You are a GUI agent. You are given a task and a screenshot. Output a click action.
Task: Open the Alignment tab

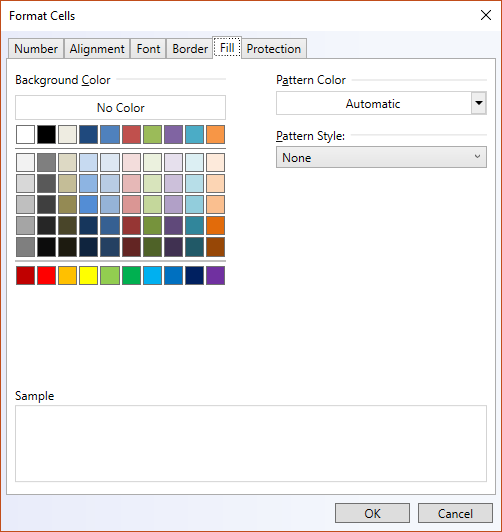(x=97, y=49)
